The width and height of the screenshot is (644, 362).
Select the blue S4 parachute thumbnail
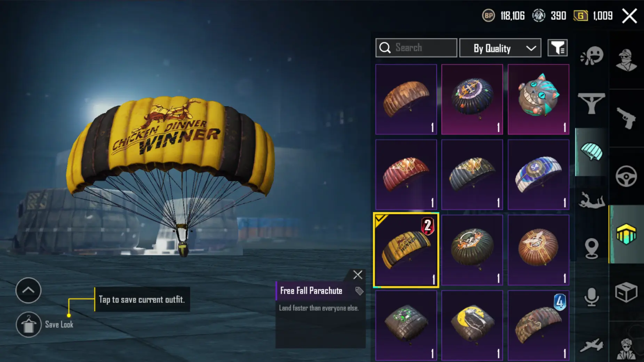(x=538, y=175)
